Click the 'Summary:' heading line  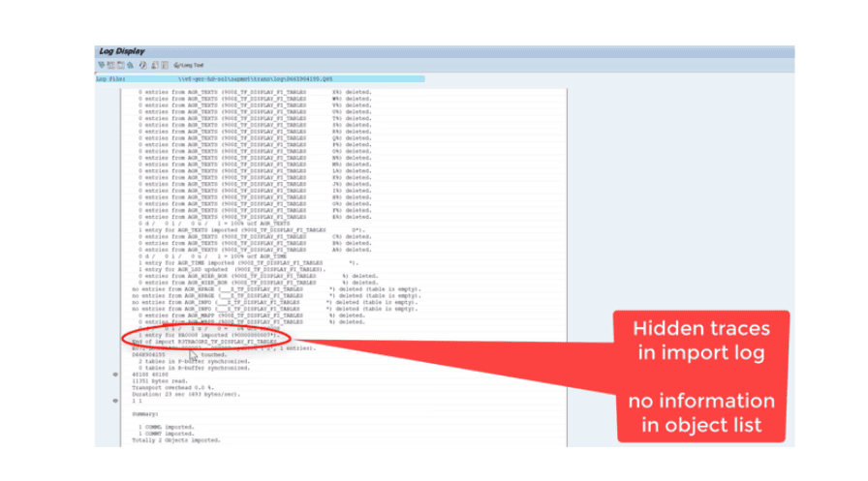(x=145, y=414)
